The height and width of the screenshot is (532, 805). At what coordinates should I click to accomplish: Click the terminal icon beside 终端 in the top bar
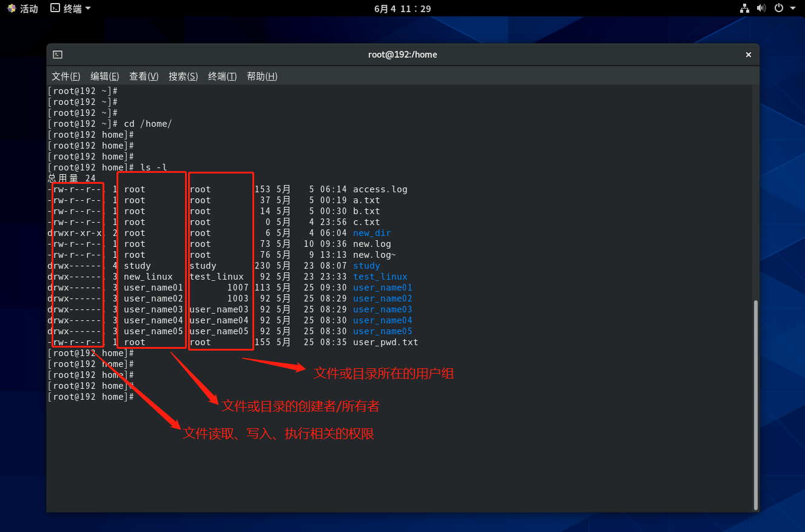coord(55,8)
